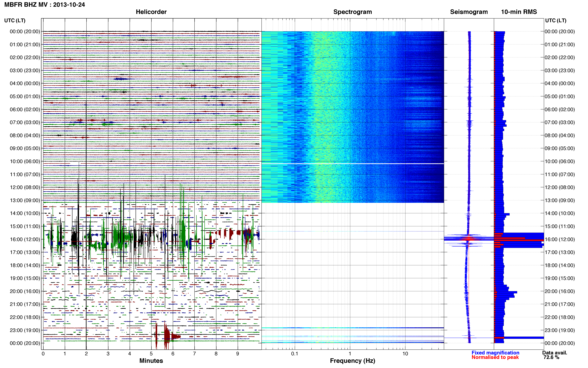The width and height of the screenshot is (588, 368).
Task: Click minute tick label '5' on helicorder axis
Action: pyautogui.click(x=151, y=354)
